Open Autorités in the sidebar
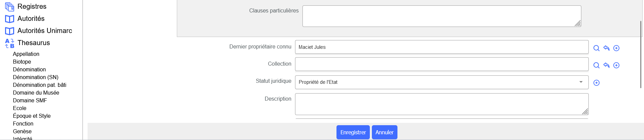The height and width of the screenshot is (140, 644). [x=31, y=19]
